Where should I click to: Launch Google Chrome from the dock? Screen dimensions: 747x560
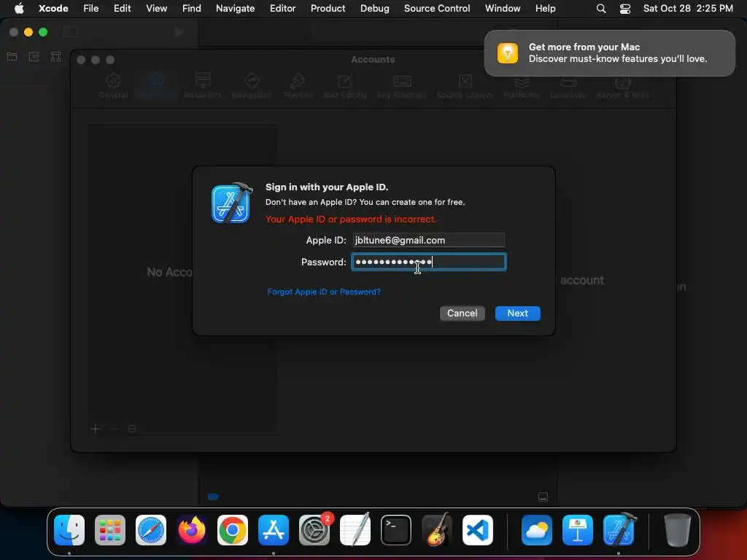[233, 529]
